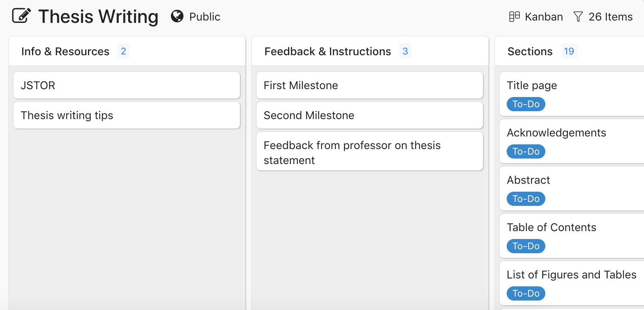Image resolution: width=644 pixels, height=310 pixels.
Task: Click the count badge 19 on Sections
Action: (569, 51)
